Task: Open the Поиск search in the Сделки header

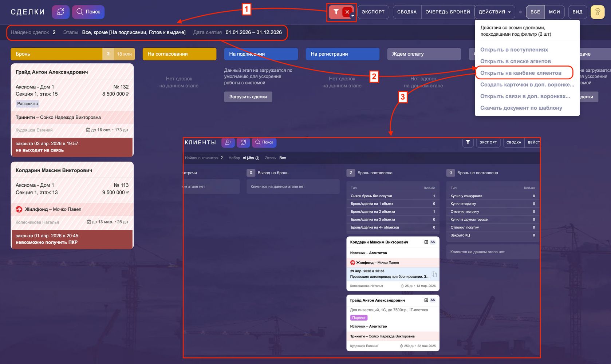Action: 88,12
